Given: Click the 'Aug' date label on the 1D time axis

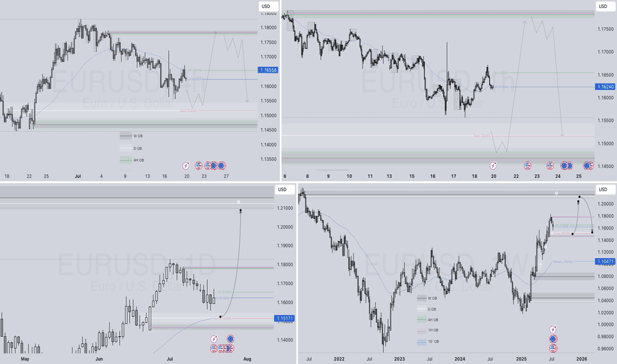Looking at the screenshot, I should tap(247, 359).
